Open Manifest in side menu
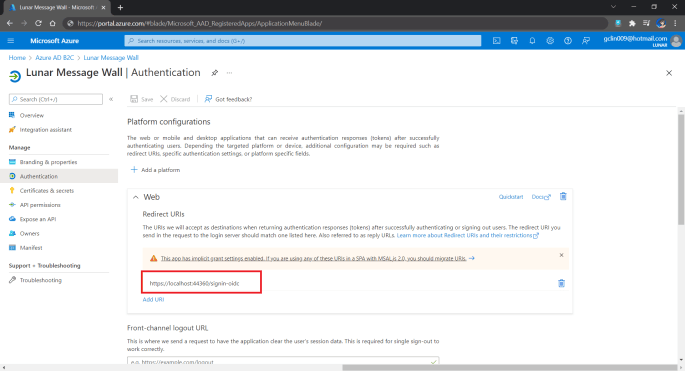Viewport: 685px width, 371px height. (x=31, y=248)
